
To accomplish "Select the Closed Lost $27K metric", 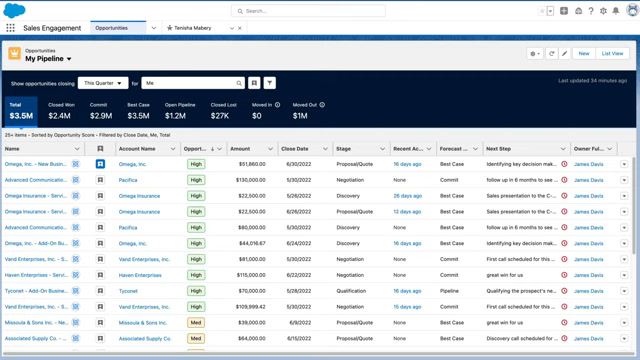I will point(223,111).
